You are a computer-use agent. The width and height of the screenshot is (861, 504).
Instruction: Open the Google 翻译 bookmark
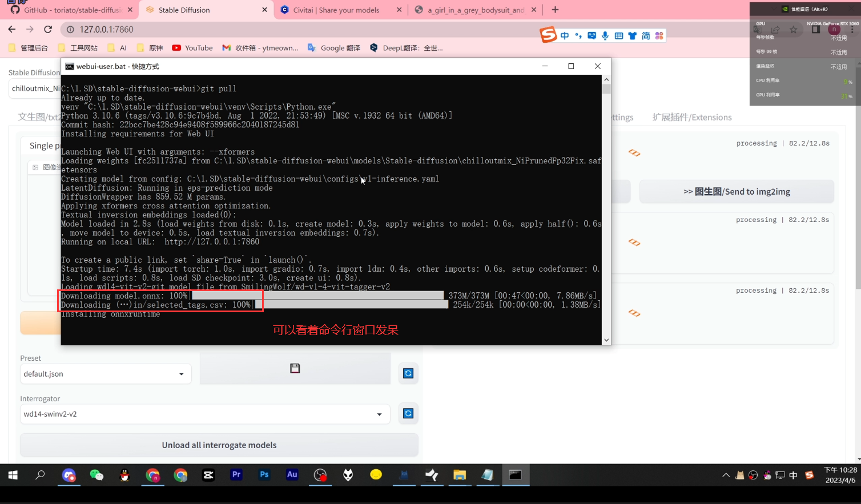click(333, 48)
